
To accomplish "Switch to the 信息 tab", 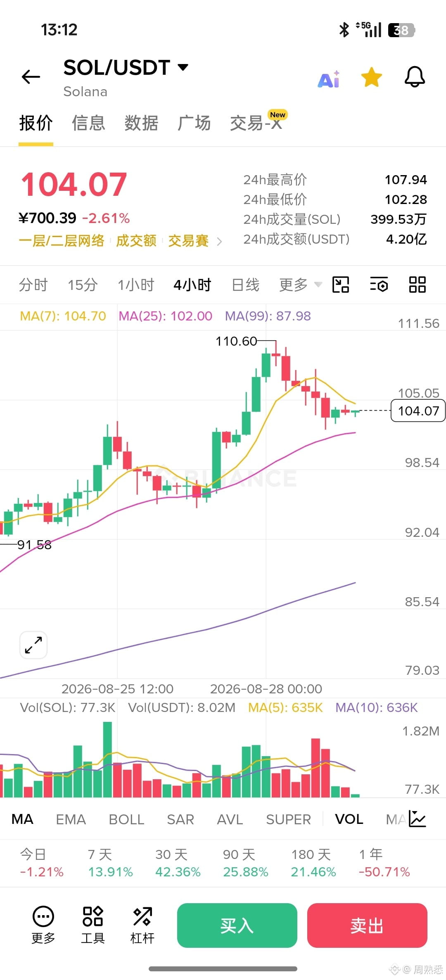I will (x=88, y=123).
